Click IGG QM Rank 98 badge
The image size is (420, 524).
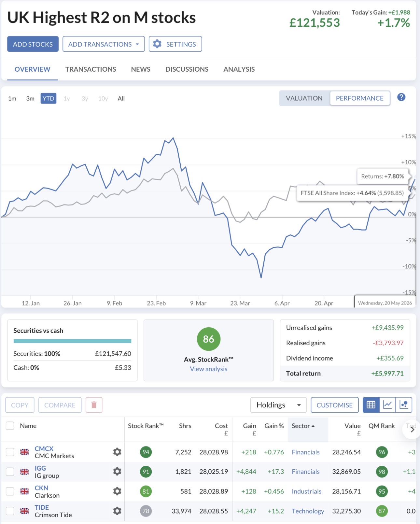click(382, 472)
